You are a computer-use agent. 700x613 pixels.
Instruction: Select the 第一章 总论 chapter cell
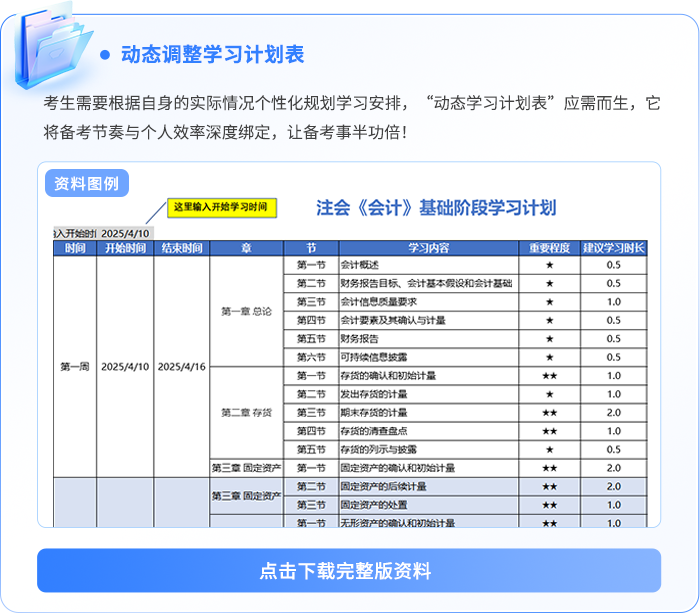pyautogui.click(x=246, y=311)
